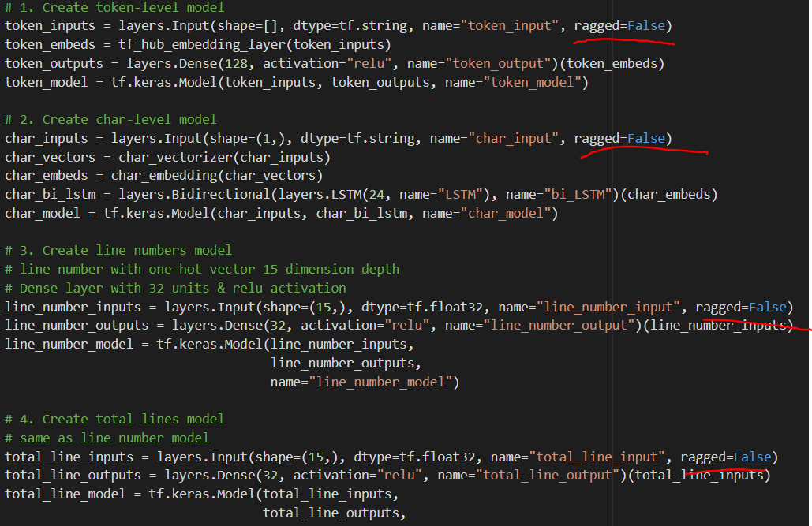
Task: Click the string "token_output"
Action: tap(501, 64)
